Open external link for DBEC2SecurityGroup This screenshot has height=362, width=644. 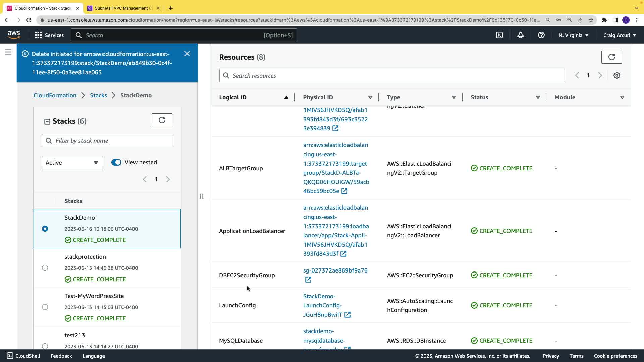point(308,280)
